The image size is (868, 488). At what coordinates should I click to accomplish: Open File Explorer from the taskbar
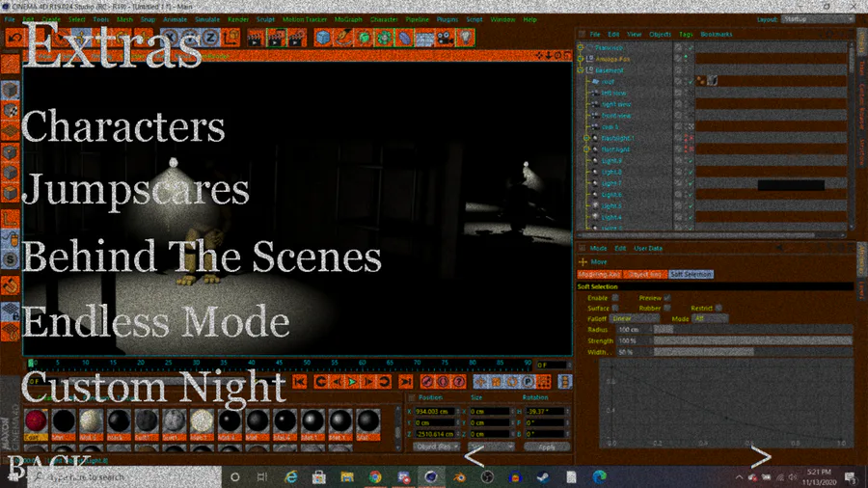pos(347,477)
